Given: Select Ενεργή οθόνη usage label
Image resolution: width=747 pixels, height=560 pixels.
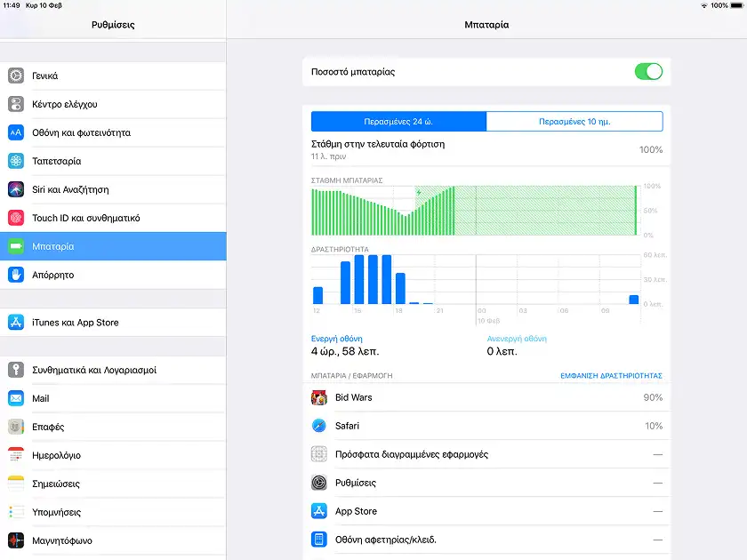Looking at the screenshot, I should click(x=336, y=339).
